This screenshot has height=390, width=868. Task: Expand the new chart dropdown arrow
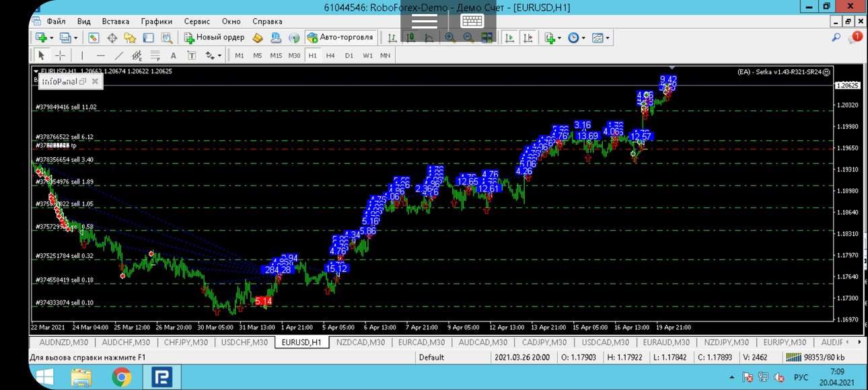point(51,38)
